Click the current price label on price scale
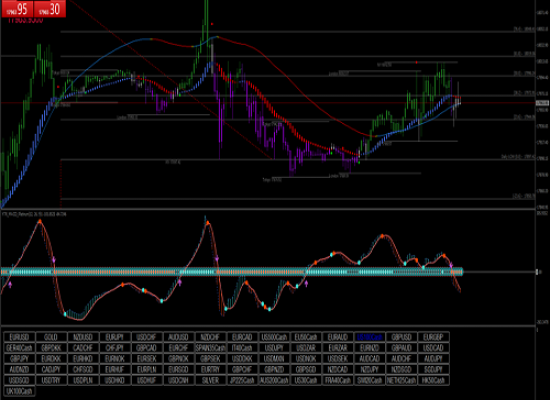Screen dimensions: 550x400 (542, 103)
